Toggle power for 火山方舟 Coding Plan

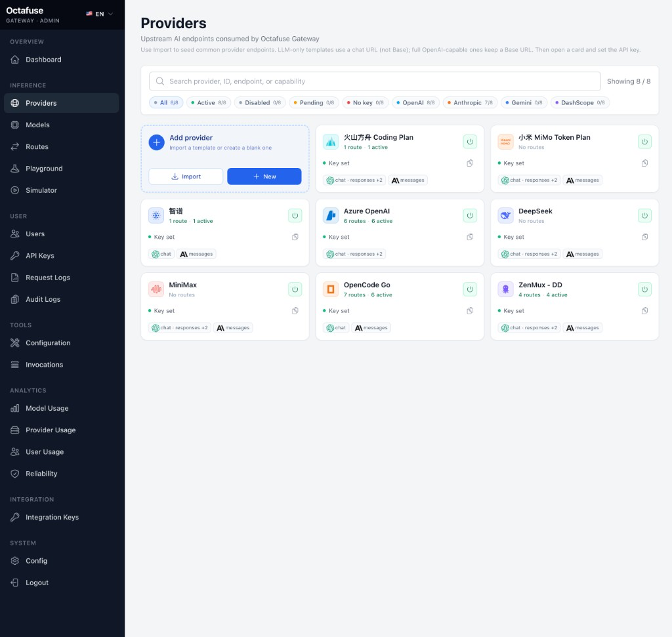click(x=470, y=142)
